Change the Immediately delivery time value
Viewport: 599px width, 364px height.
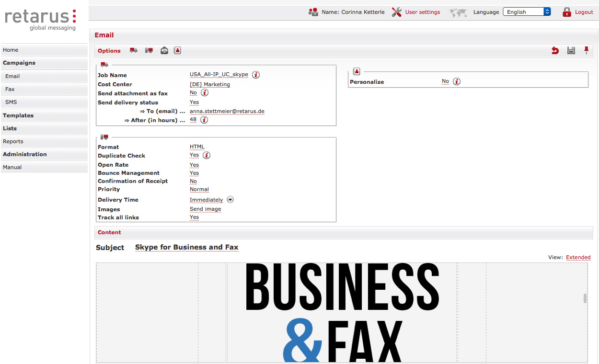point(207,200)
